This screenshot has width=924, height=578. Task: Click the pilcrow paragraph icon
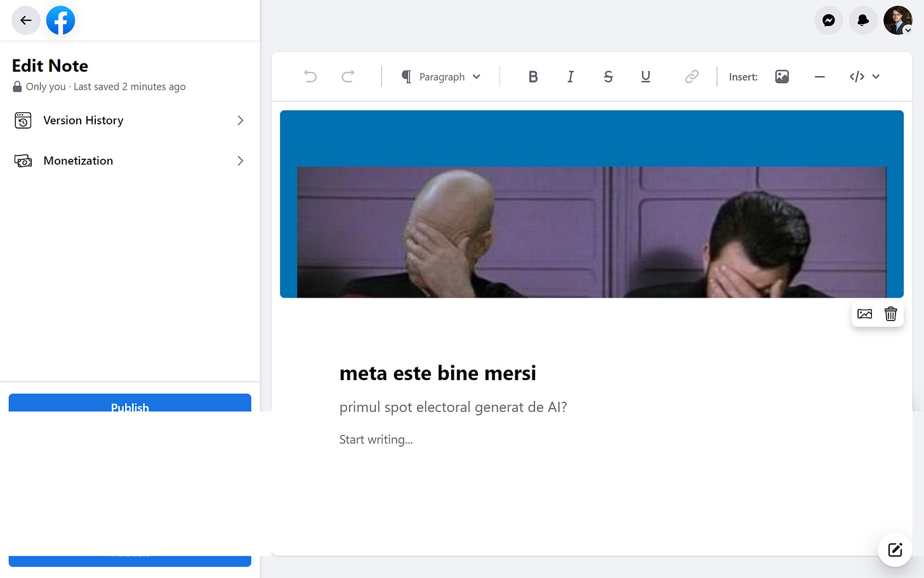click(407, 77)
